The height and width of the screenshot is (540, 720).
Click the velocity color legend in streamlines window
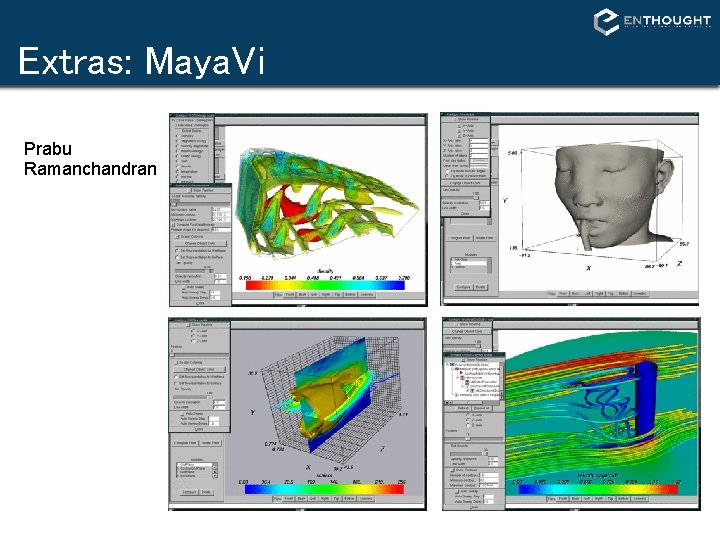(598, 489)
